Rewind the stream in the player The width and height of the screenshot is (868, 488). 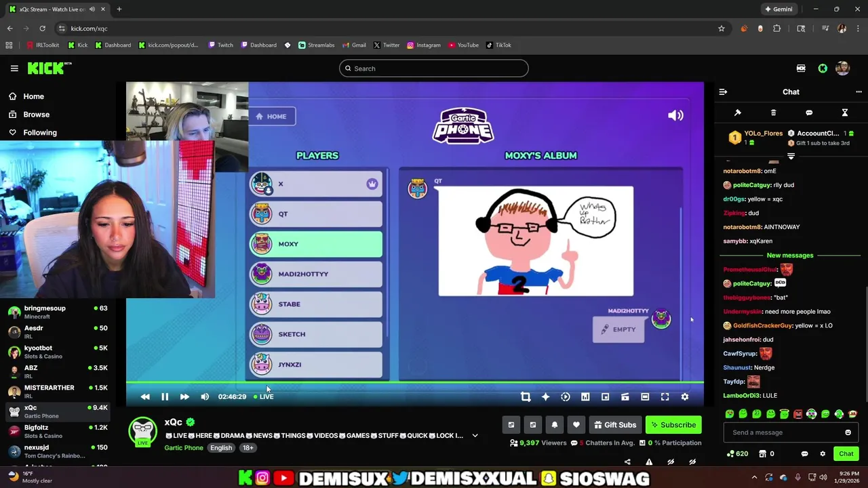[145, 396]
